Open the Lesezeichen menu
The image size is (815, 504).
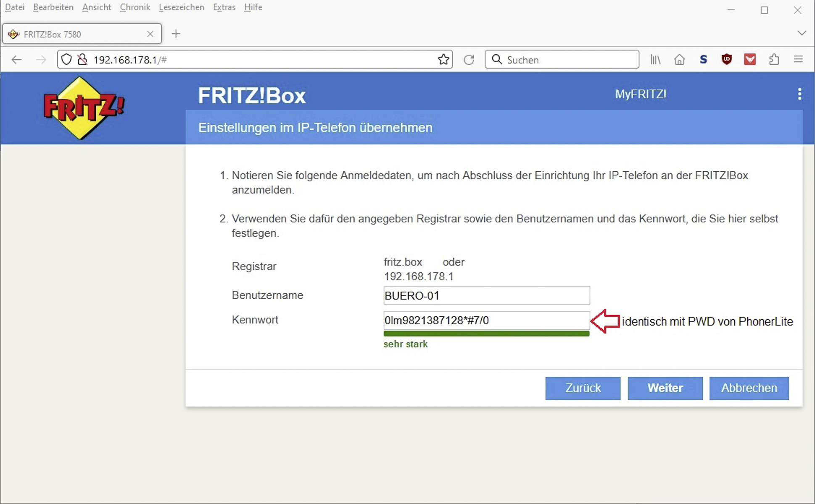pyautogui.click(x=182, y=7)
